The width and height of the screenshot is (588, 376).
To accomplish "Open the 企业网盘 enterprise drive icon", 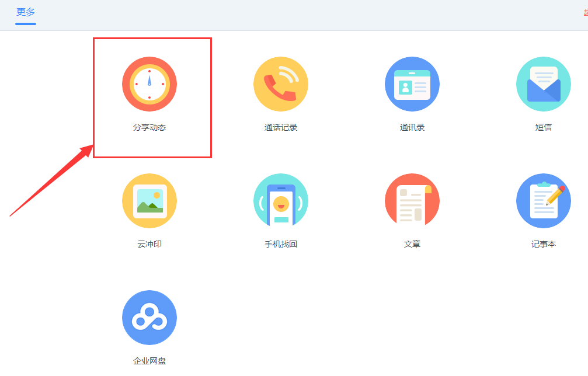I will 149,317.
